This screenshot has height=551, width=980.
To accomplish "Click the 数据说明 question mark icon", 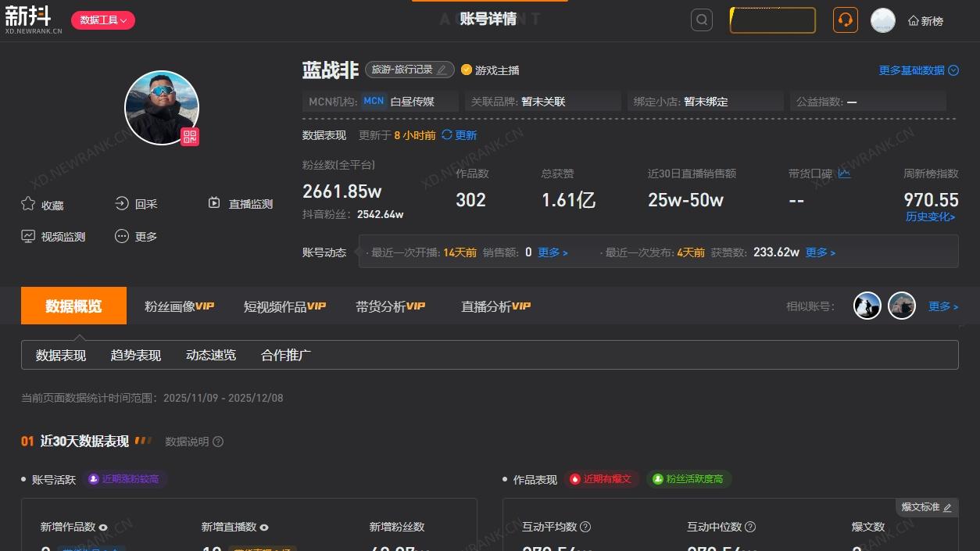I will (217, 442).
